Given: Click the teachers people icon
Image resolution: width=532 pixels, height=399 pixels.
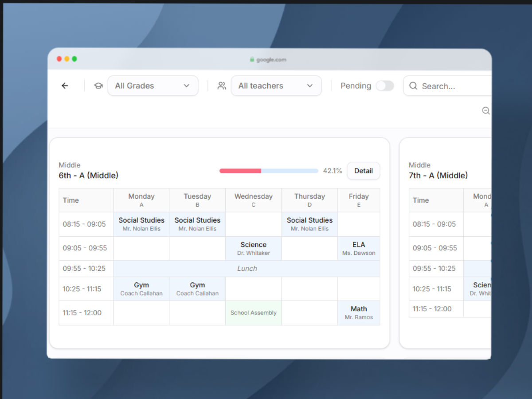Looking at the screenshot, I should [x=222, y=86].
